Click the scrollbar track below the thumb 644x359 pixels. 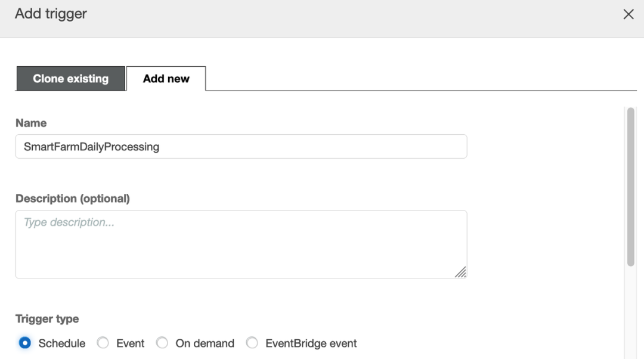(x=631, y=310)
